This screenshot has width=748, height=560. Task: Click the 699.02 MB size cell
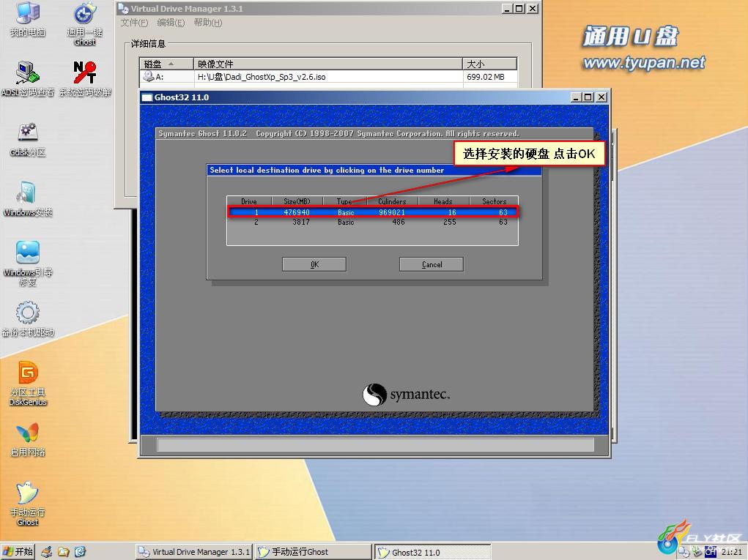(x=486, y=77)
